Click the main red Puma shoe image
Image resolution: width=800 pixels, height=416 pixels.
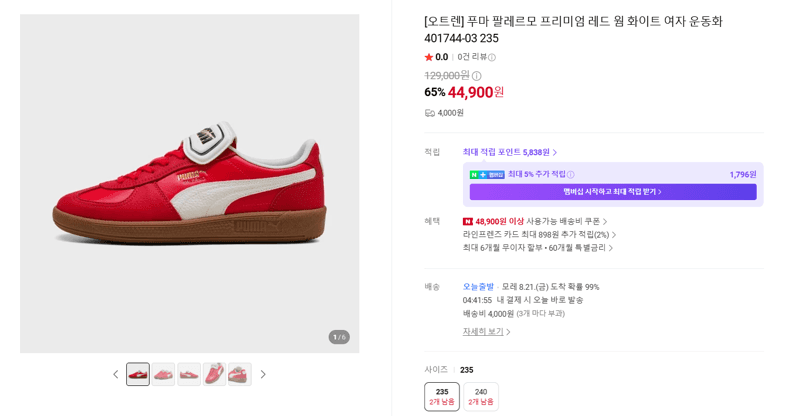(x=190, y=184)
